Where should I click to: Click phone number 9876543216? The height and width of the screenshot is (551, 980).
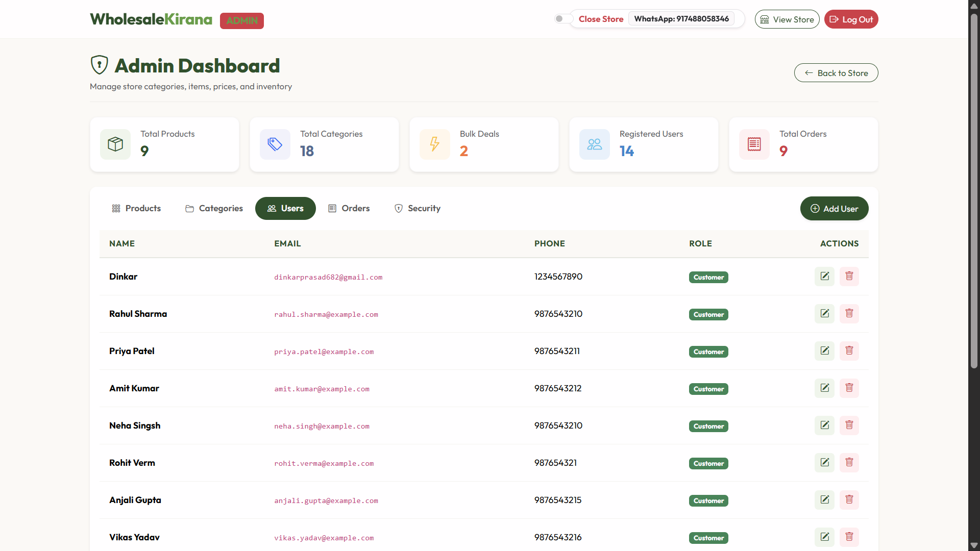pos(558,537)
